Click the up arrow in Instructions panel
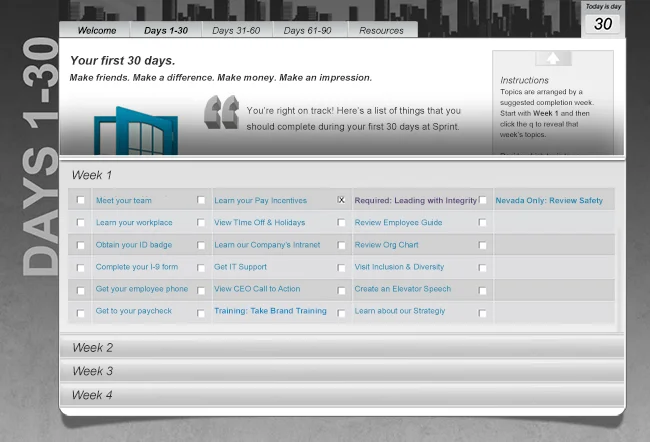 (x=553, y=58)
